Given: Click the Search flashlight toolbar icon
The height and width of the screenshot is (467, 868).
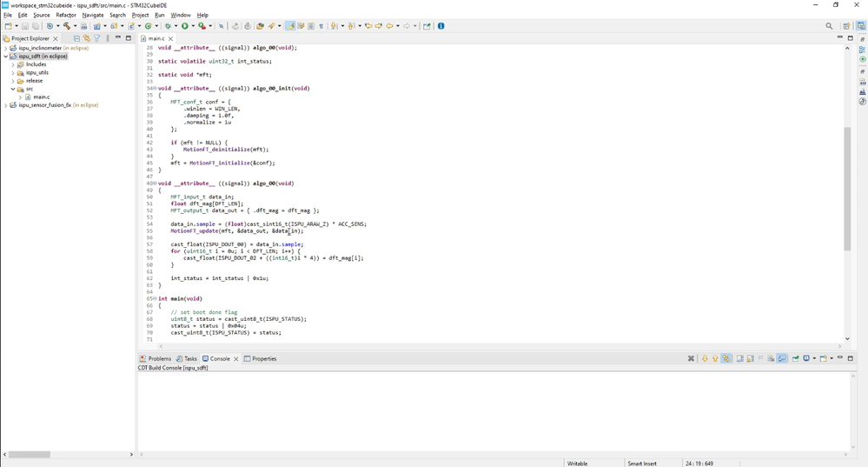Looking at the screenshot, I should coord(271,26).
